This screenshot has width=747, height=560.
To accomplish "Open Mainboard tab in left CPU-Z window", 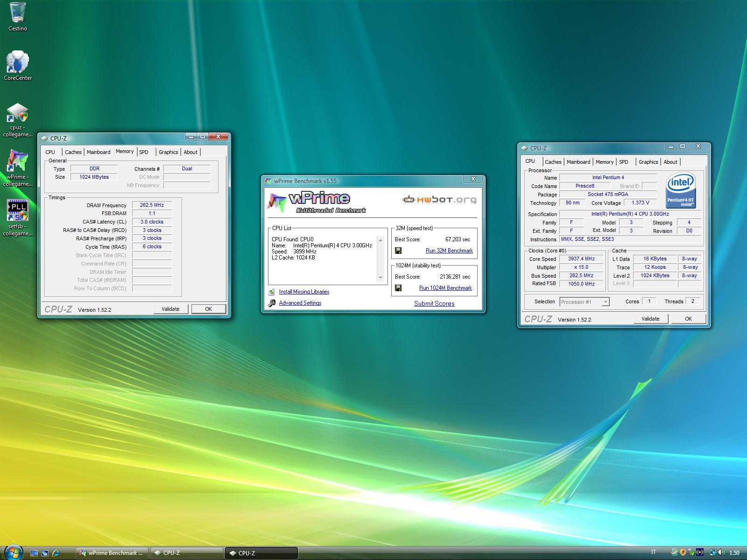I will click(x=99, y=152).
